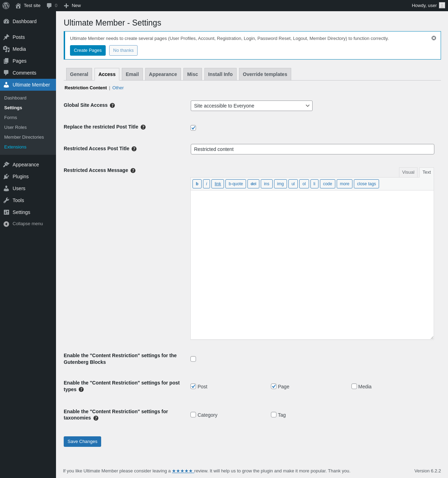Check the Tag taxonomy checkbox
Image resolution: width=448 pixels, height=478 pixels.
click(x=274, y=415)
